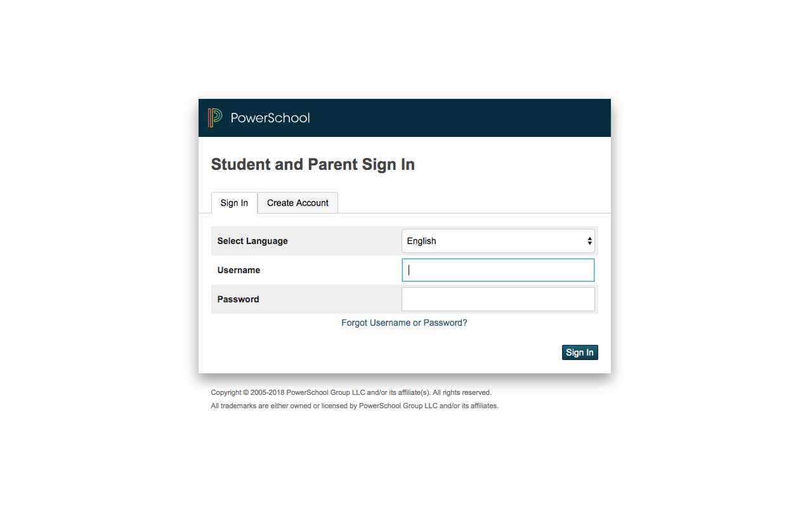Select the Sign In tab
Screen dimensions: 812x509
234,203
